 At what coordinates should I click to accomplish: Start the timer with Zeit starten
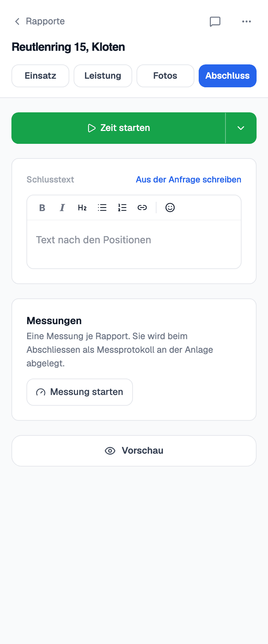pos(119,128)
